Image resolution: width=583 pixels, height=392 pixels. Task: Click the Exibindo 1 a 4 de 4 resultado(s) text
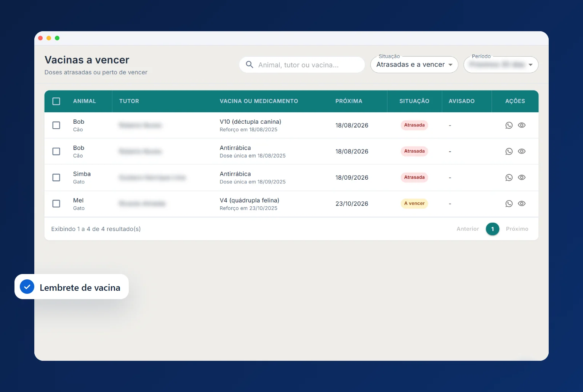96,229
